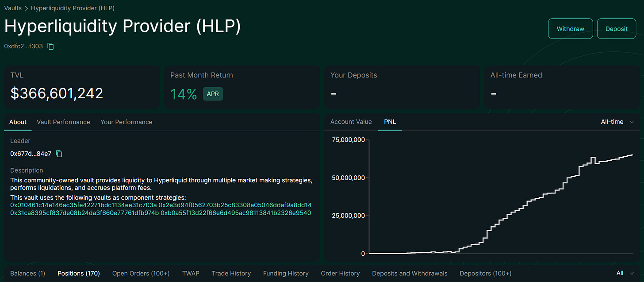Image resolution: width=644 pixels, height=282 pixels.
Task: Open the Your Performance tab
Action: pyautogui.click(x=126, y=122)
